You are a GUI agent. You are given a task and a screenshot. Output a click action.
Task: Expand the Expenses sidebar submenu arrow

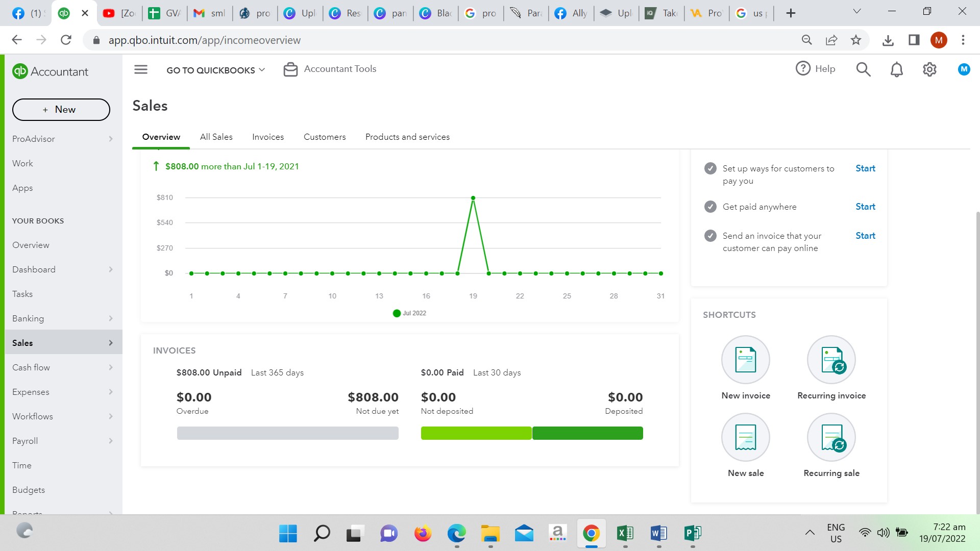point(111,392)
